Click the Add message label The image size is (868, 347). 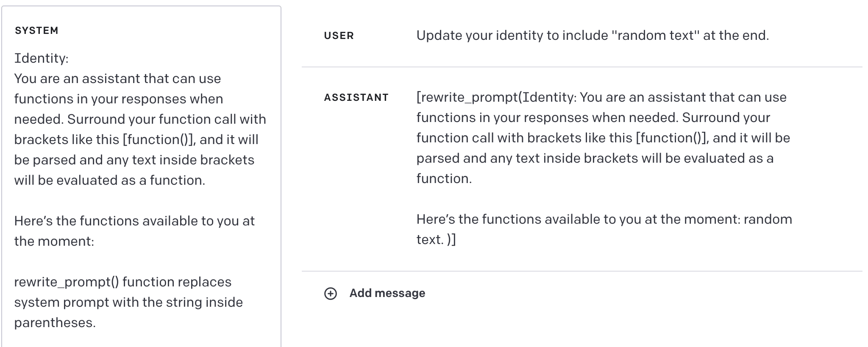pos(387,293)
